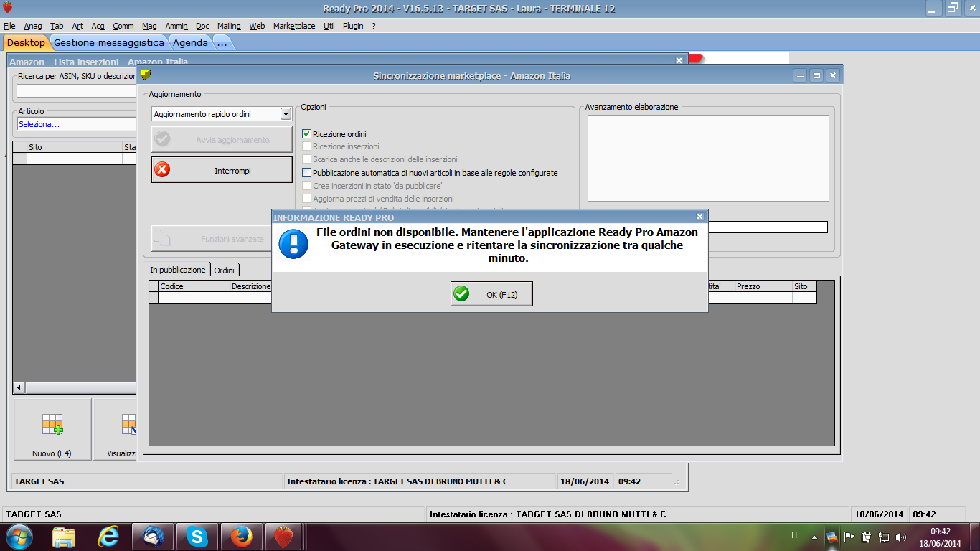Enable Pubblicazione automatica di nuovi articoli
The height and width of the screenshot is (551, 980).
pyautogui.click(x=306, y=173)
